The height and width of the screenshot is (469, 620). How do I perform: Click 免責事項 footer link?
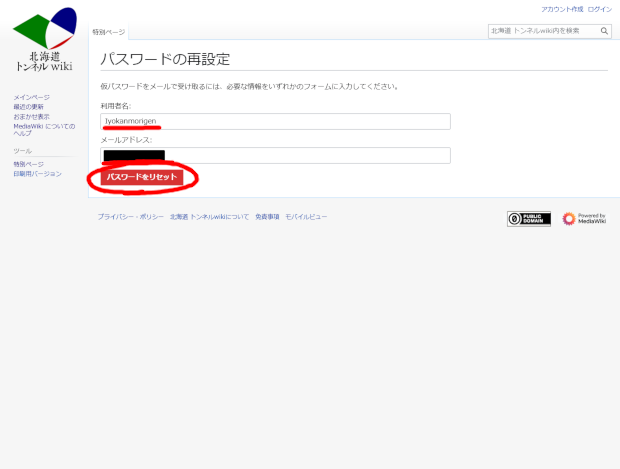[x=267, y=216]
